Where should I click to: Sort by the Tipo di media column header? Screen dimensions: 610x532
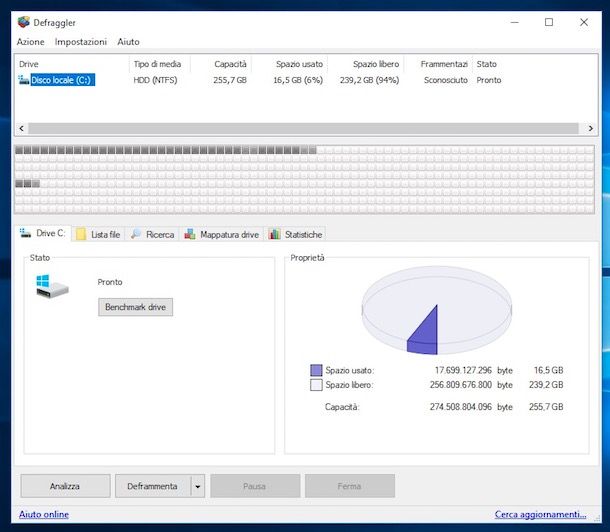160,64
